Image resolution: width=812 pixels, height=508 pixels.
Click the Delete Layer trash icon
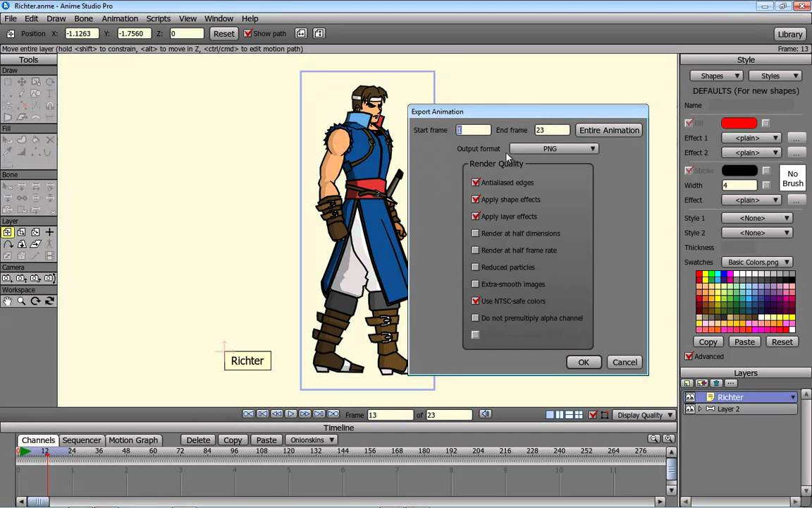pyautogui.click(x=716, y=384)
